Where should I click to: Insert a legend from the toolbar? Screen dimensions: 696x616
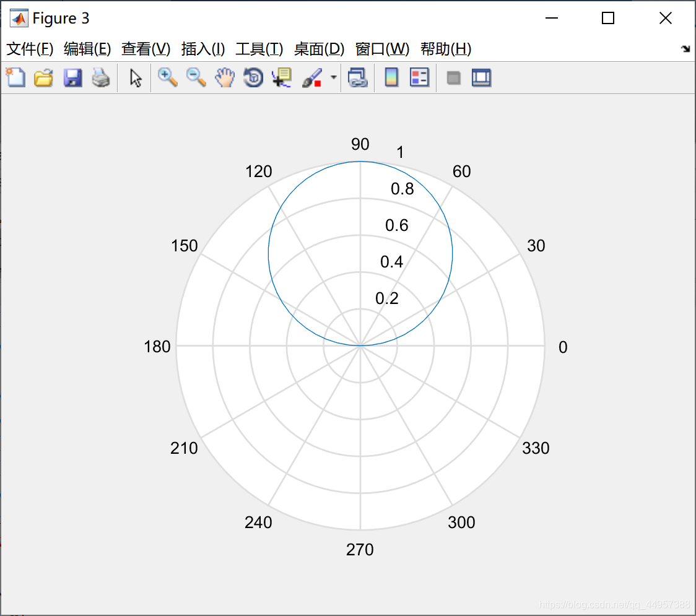419,78
